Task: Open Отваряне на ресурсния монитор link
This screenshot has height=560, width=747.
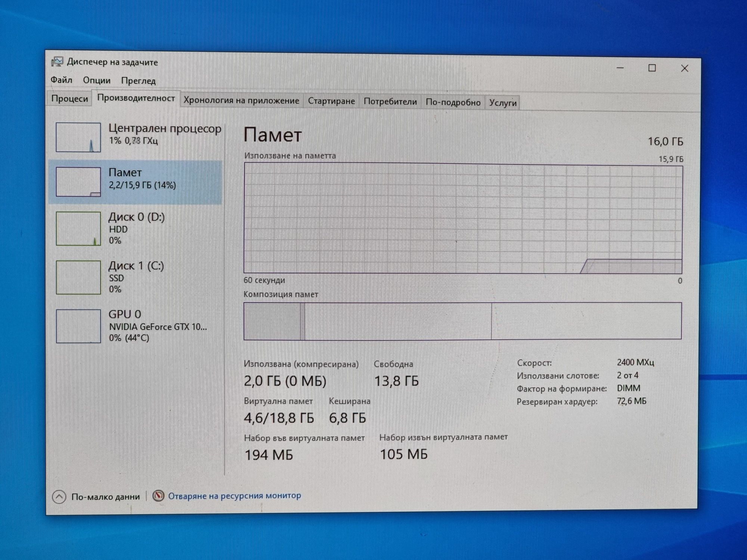Action: pos(234,496)
